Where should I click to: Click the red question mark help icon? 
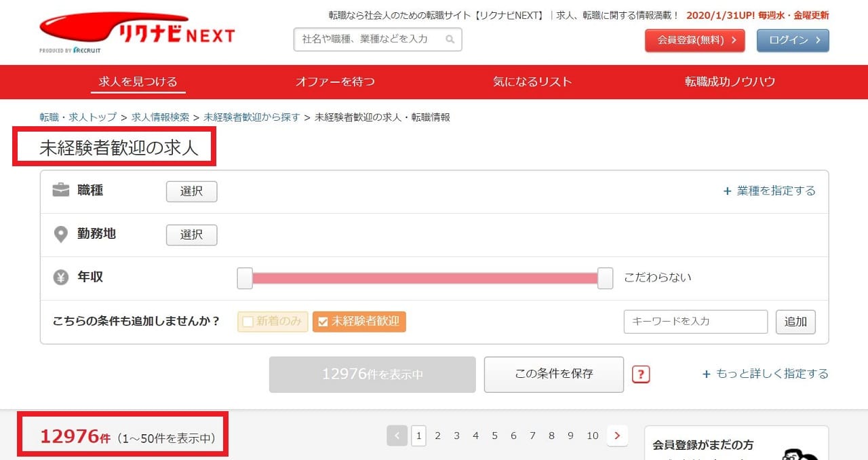click(x=641, y=375)
